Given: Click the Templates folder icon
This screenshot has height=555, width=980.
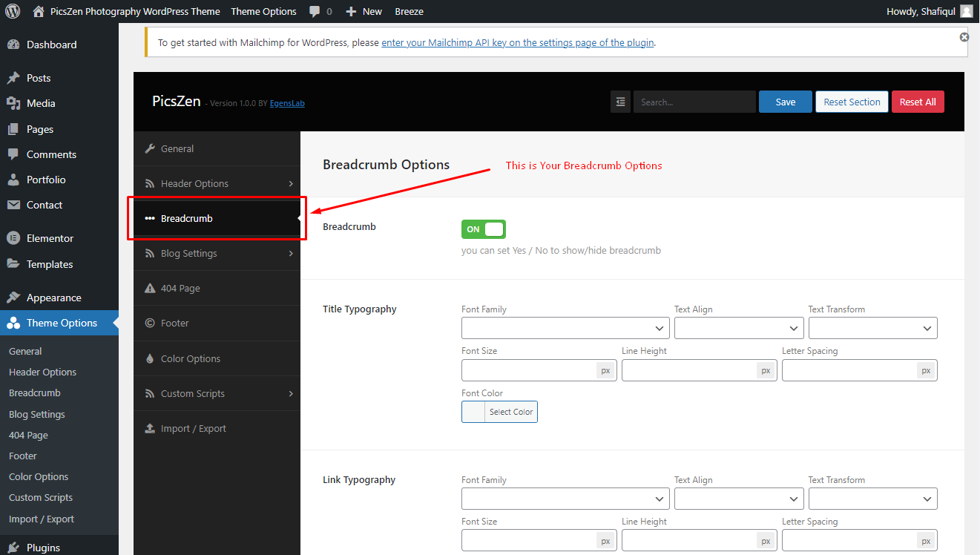Looking at the screenshot, I should coord(13,264).
